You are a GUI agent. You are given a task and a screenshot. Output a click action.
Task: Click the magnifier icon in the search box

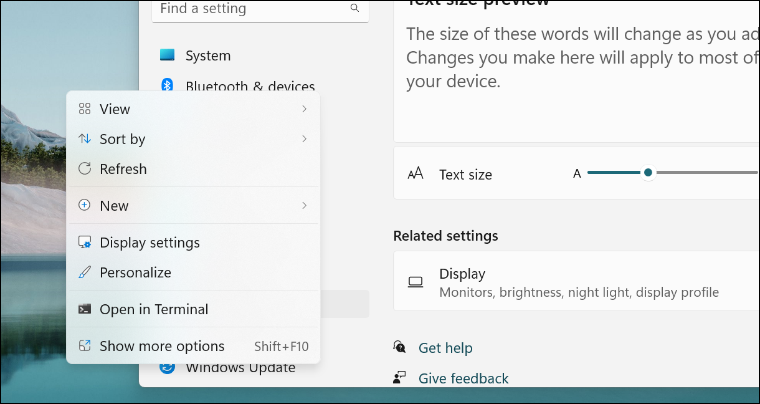pos(354,9)
